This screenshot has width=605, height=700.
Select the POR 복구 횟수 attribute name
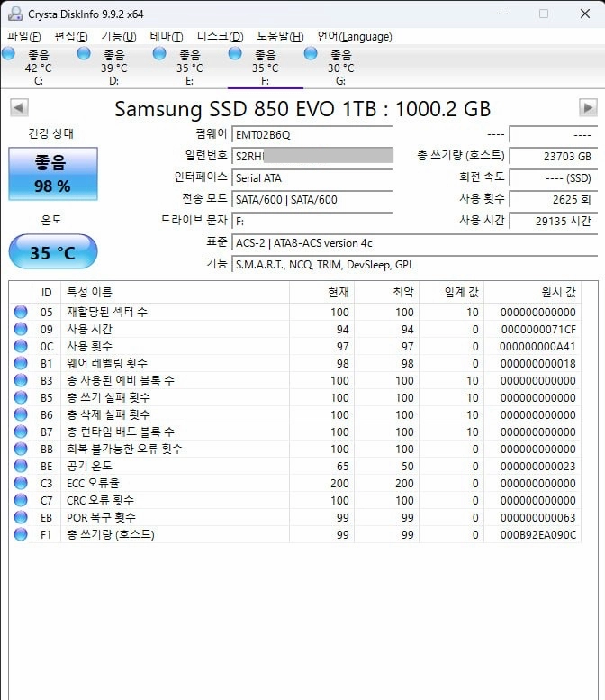click(x=101, y=517)
